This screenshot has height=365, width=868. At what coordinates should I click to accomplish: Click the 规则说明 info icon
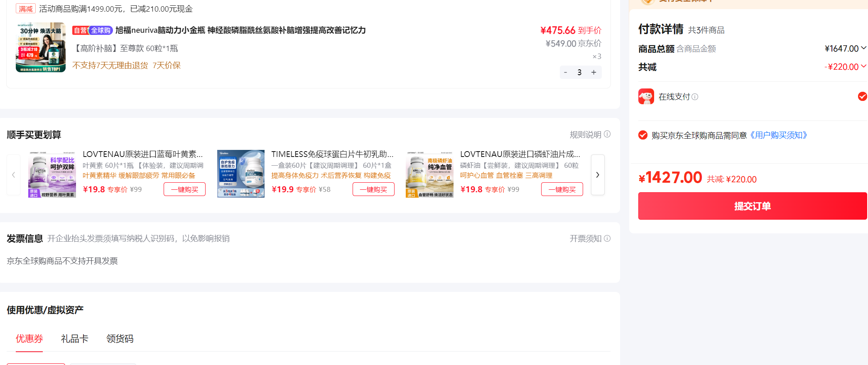coord(607,134)
